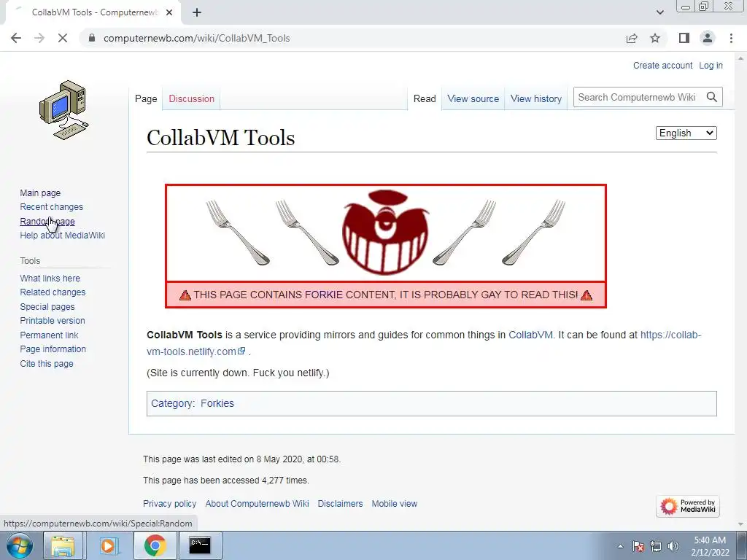
Task: Open Recent changes link
Action: click(x=52, y=206)
